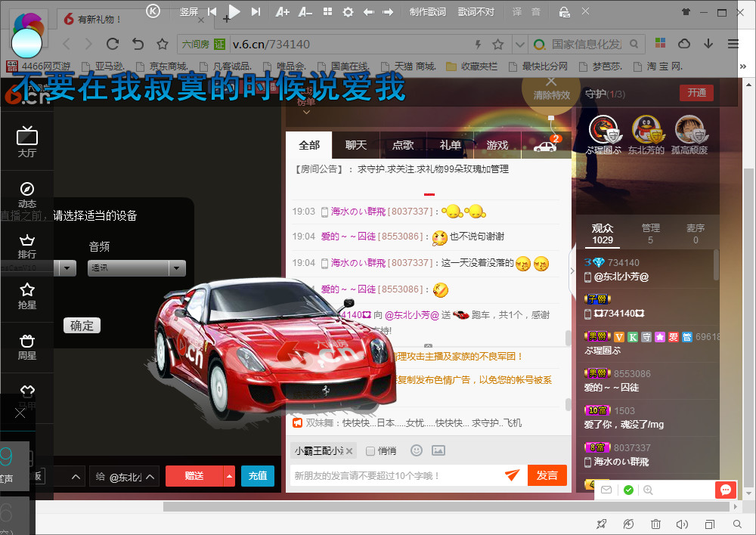Skip to previous track in lyrics toolbar
This screenshot has height=535, width=756.
pyautogui.click(x=212, y=11)
